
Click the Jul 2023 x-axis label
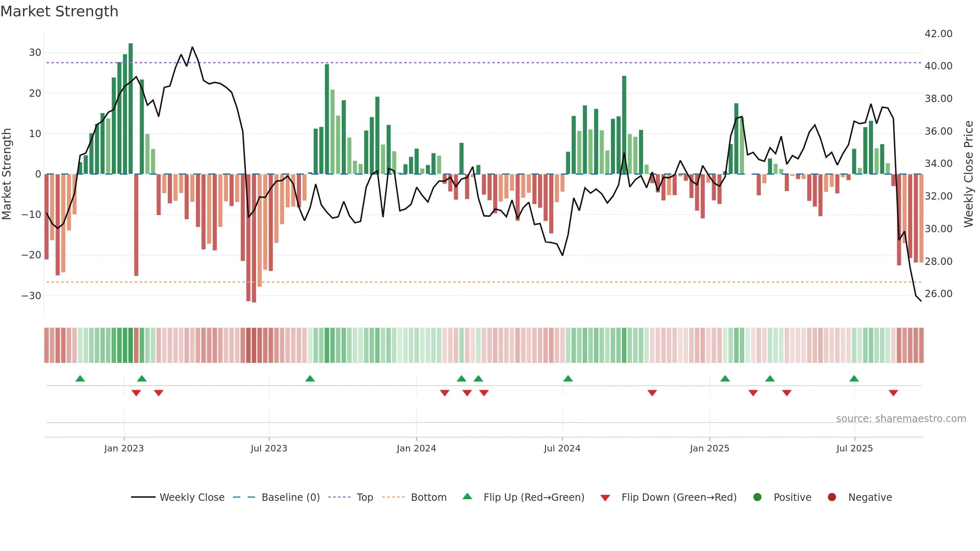coord(269,448)
